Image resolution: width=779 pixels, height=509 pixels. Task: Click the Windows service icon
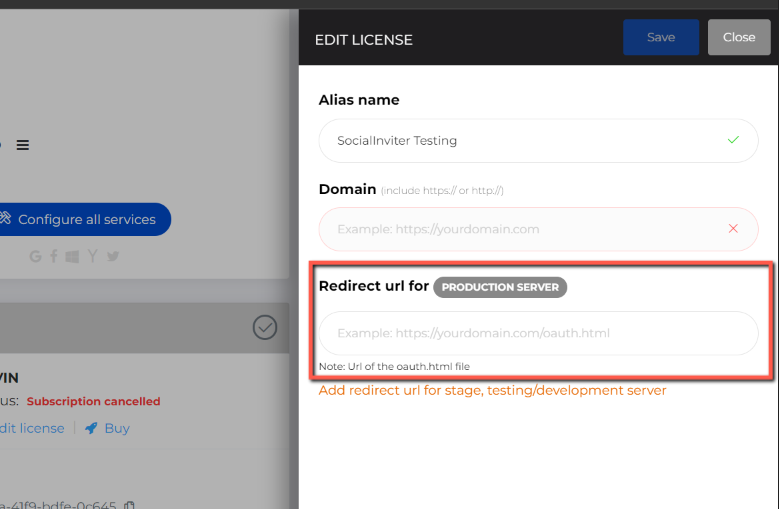[x=73, y=256]
